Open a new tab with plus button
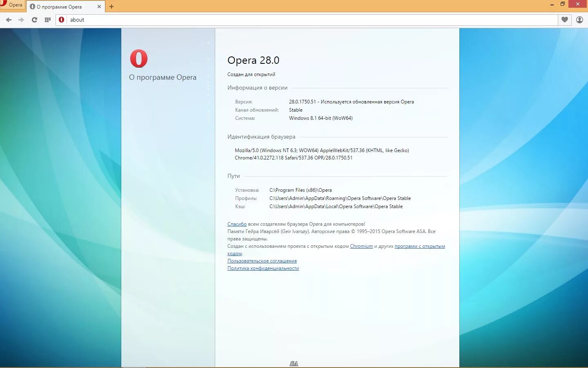The height and width of the screenshot is (368, 588). [111, 7]
